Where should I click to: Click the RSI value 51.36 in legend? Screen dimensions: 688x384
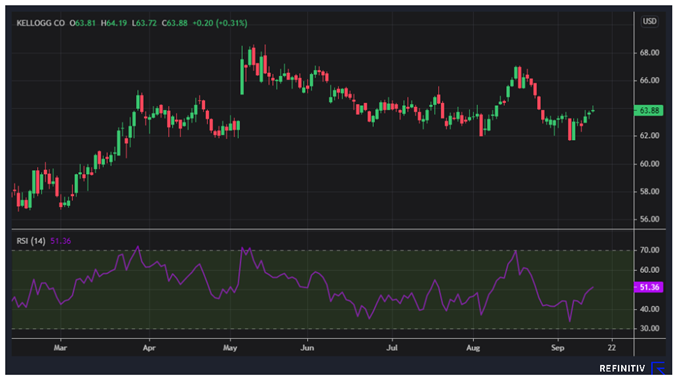point(61,241)
